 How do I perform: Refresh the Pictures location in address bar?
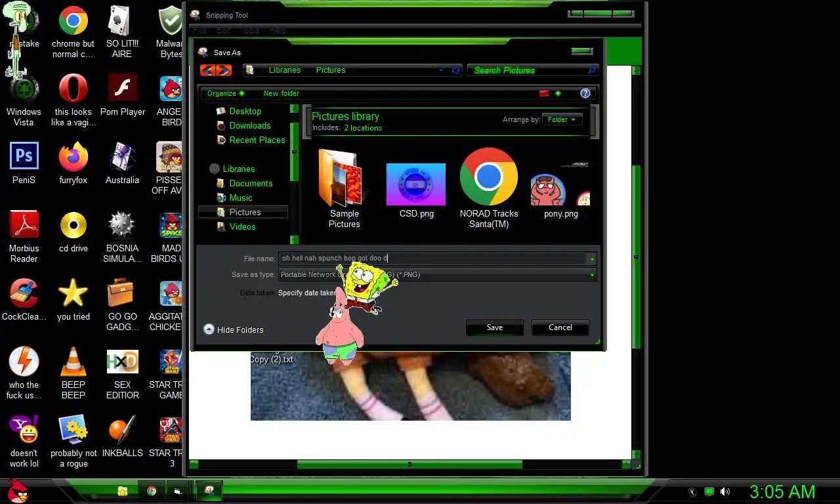456,70
